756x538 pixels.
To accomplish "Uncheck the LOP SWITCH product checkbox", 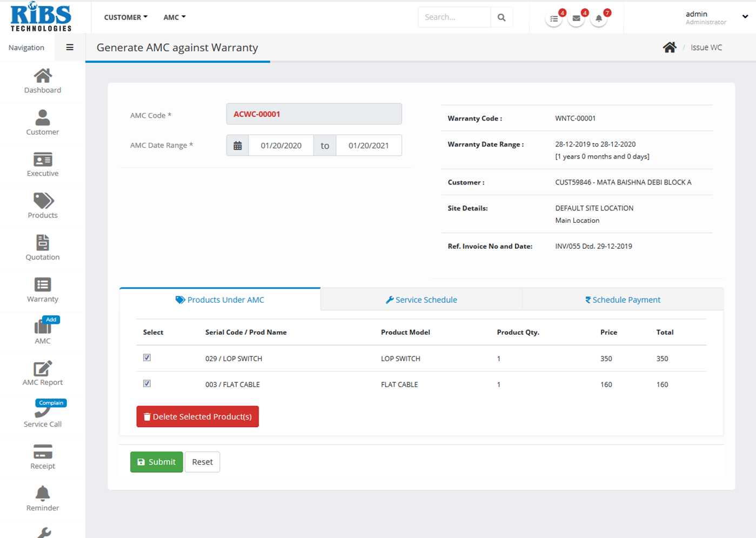I will click(147, 358).
